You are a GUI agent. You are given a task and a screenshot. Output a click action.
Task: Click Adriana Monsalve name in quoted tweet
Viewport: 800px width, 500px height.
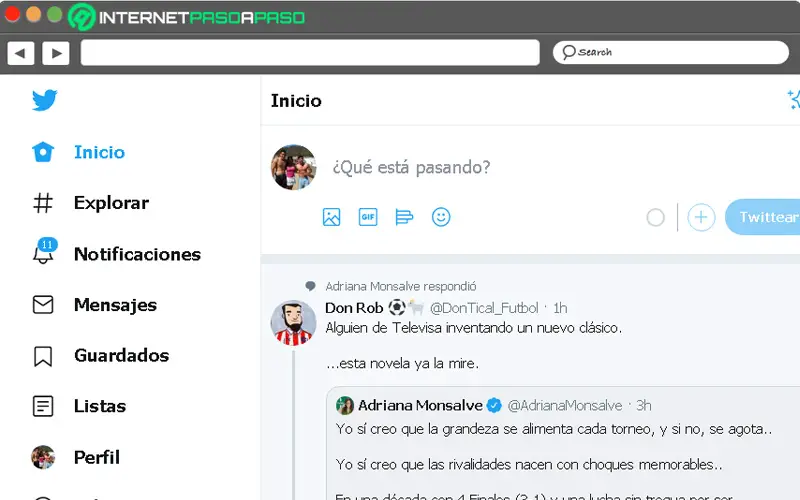click(x=420, y=405)
